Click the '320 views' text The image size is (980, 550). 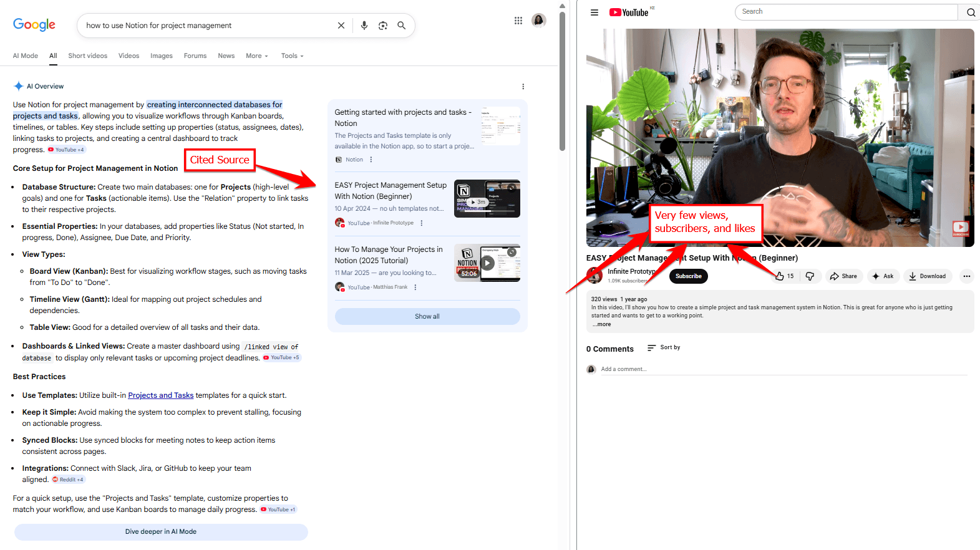(x=604, y=299)
